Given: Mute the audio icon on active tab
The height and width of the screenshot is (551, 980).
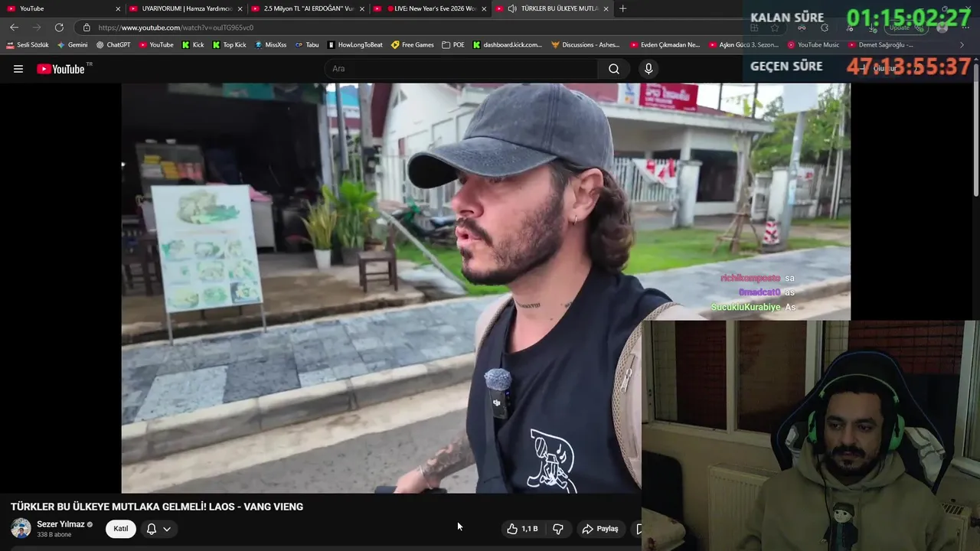Looking at the screenshot, I should point(512,8).
